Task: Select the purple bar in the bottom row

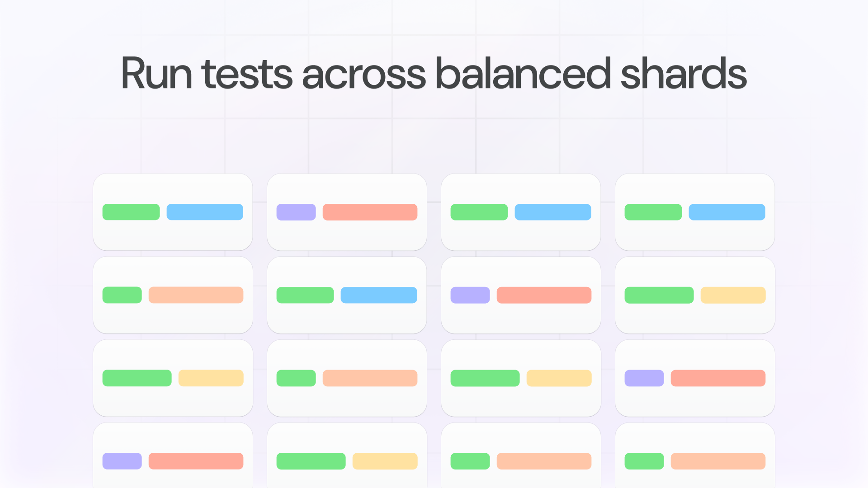Action: click(122, 461)
